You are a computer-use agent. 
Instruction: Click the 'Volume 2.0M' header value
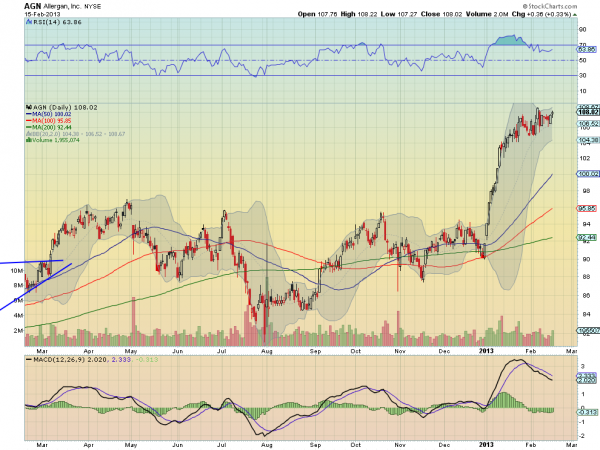(x=487, y=14)
